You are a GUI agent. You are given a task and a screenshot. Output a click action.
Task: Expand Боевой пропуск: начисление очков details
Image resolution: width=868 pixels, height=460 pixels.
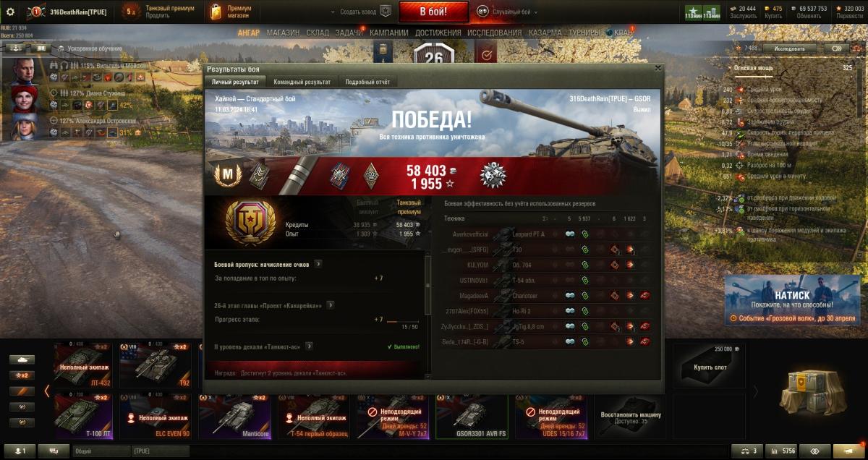point(318,264)
